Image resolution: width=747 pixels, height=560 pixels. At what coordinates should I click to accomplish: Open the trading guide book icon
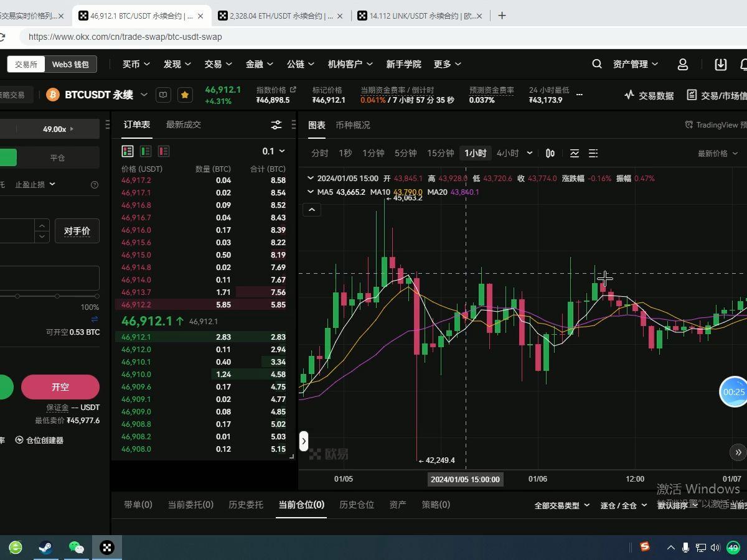coord(163,95)
